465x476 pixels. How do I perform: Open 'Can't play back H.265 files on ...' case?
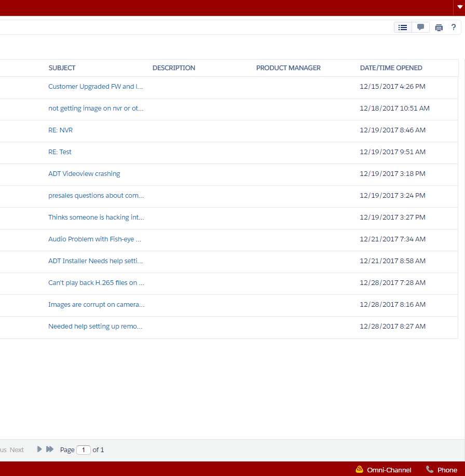[x=96, y=283]
